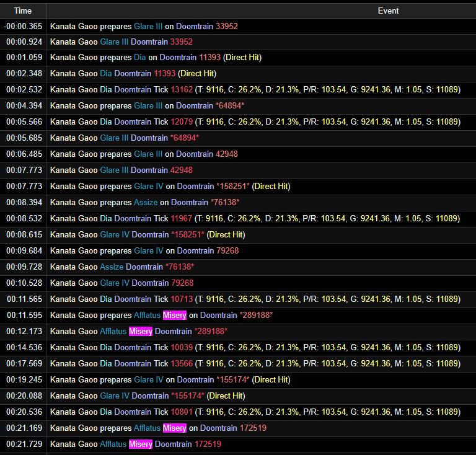Screen dimensions: 476x455
Task: Click Direct Hit label in the 00:01.059 row
Action: [x=242, y=58]
